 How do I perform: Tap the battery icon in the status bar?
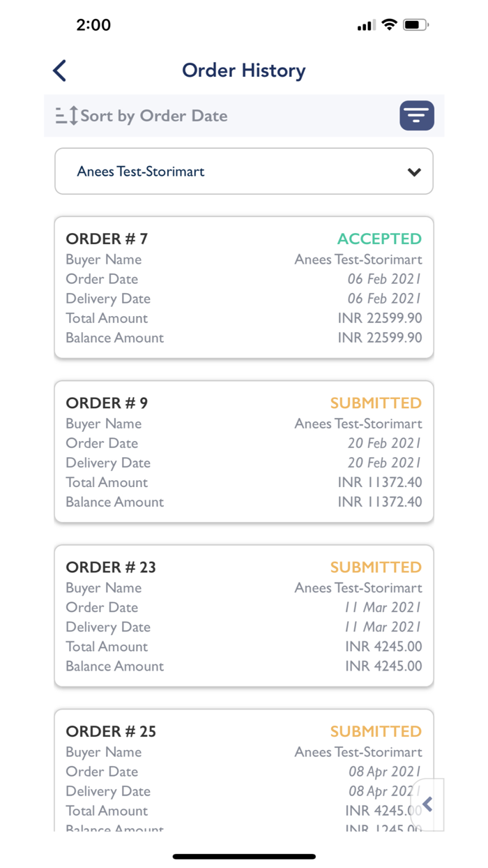click(x=416, y=24)
